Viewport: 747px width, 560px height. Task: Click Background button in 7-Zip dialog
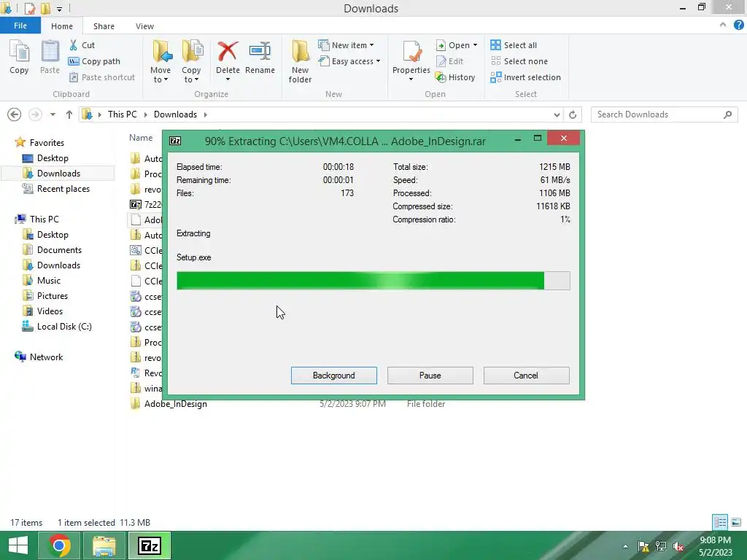pos(334,376)
